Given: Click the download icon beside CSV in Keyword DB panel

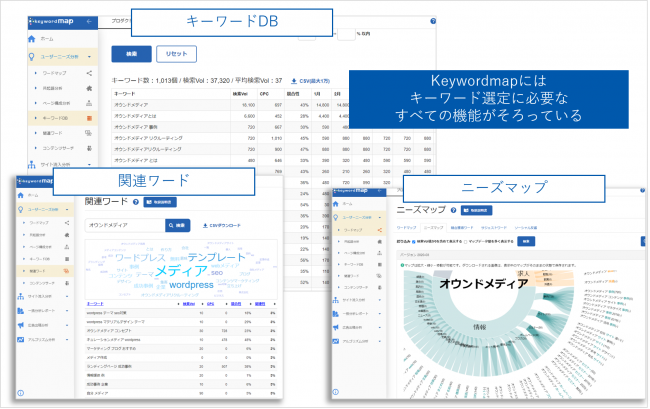Looking at the screenshot, I should point(294,81).
